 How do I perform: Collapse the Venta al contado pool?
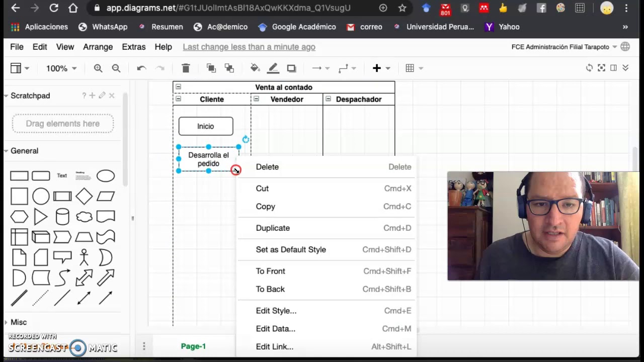pos(178,86)
